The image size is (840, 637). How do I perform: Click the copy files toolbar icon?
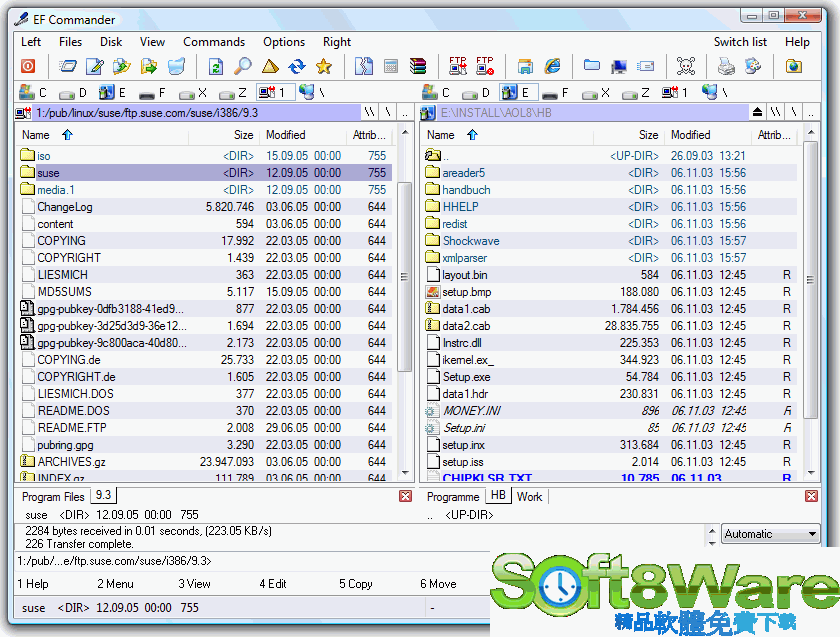pyautogui.click(x=122, y=66)
